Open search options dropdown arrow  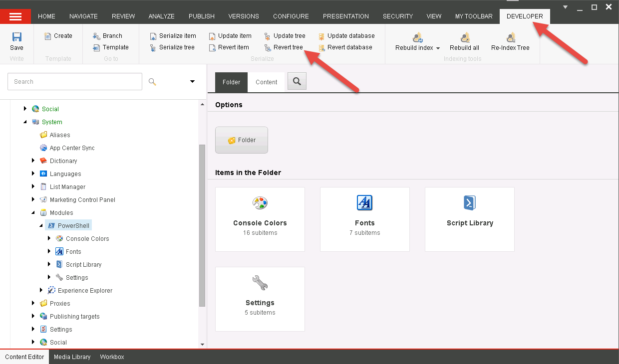(192, 82)
